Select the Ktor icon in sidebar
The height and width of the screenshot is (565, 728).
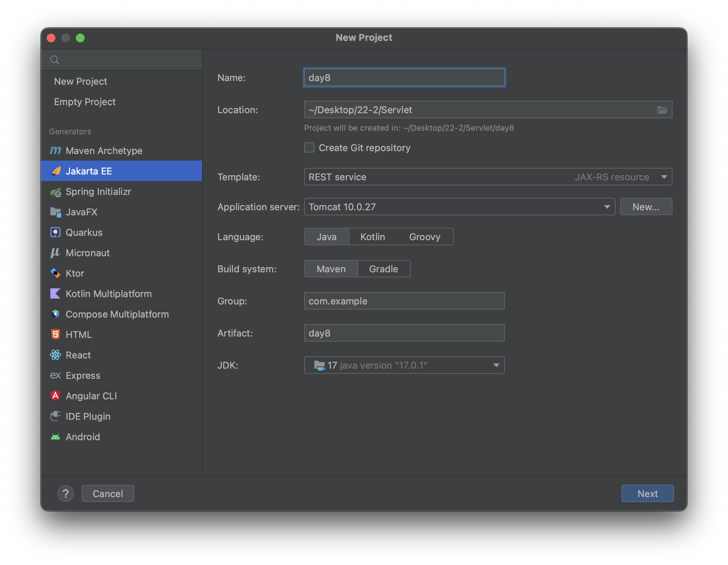pos(55,273)
